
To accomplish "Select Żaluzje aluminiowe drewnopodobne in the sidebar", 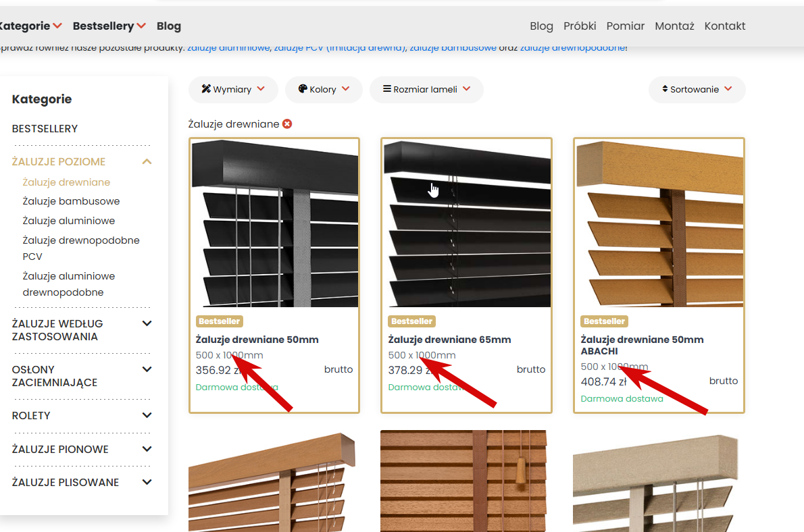I will click(69, 284).
